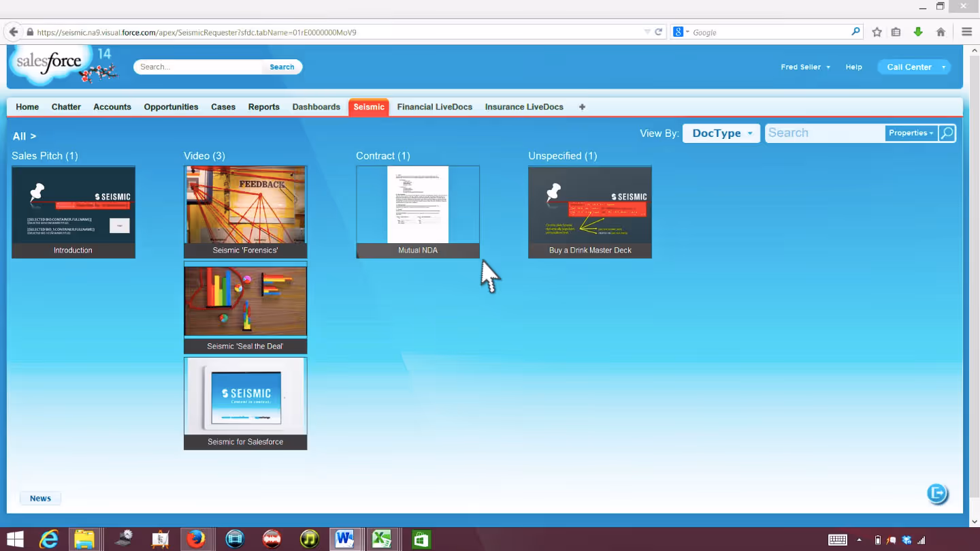
Task: Click the All breadcrumb link
Action: coord(19,136)
